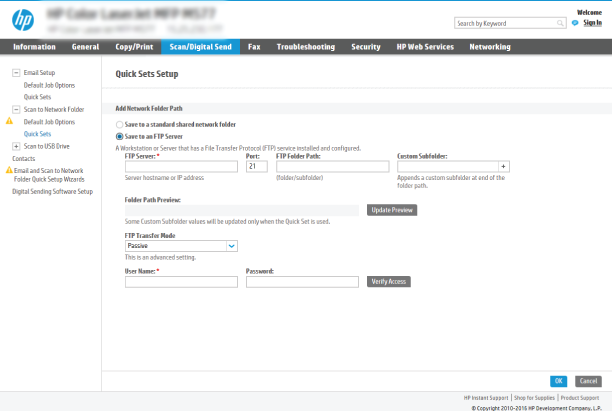Image resolution: width=612 pixels, height=411 pixels.
Task: Collapse the Email Setup tree node
Action: (16, 73)
